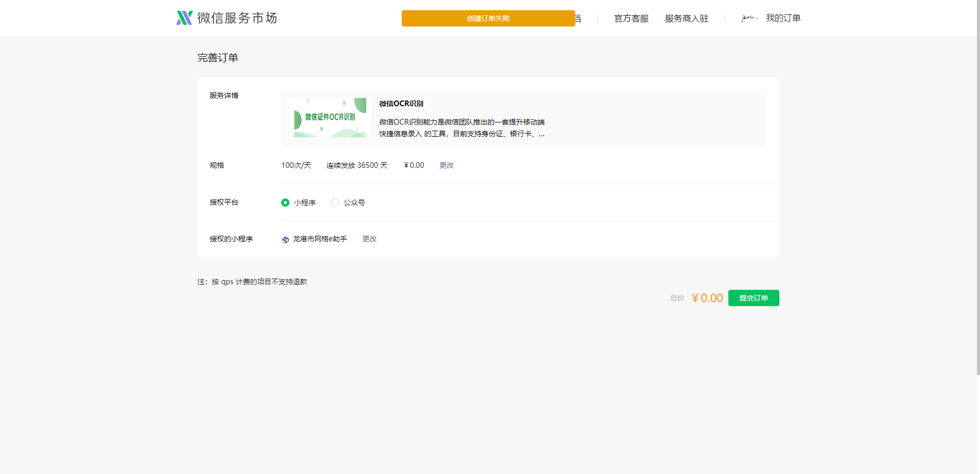
Task: Open 官方客服 in the top navigation
Action: (631, 18)
